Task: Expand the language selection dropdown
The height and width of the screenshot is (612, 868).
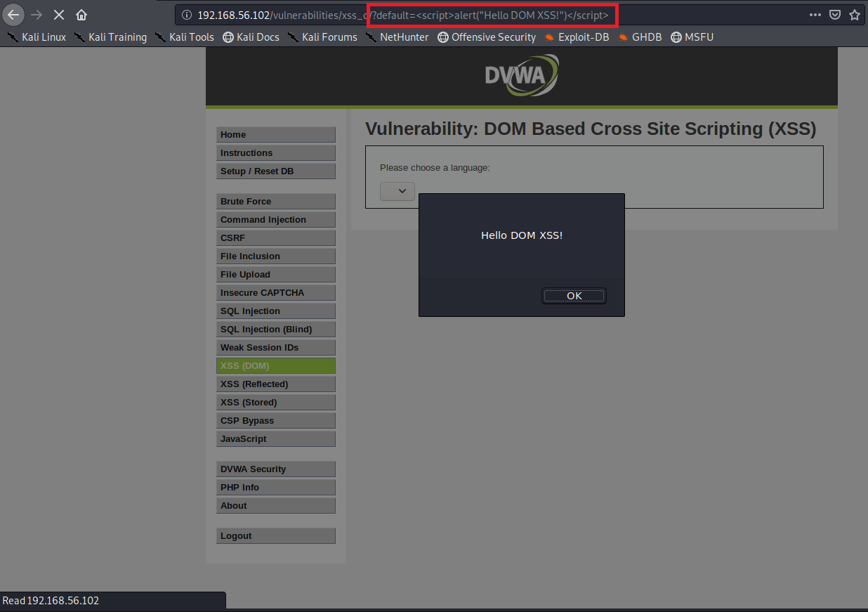Action: pos(397,191)
